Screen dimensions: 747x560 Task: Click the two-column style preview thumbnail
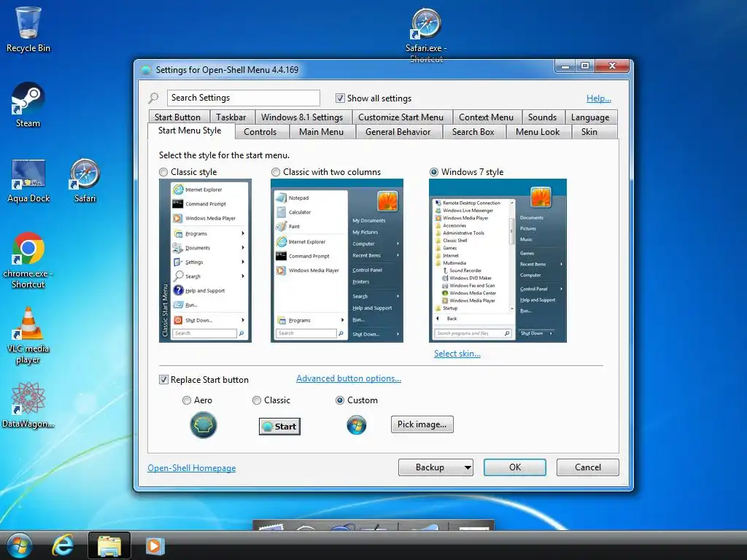[337, 260]
